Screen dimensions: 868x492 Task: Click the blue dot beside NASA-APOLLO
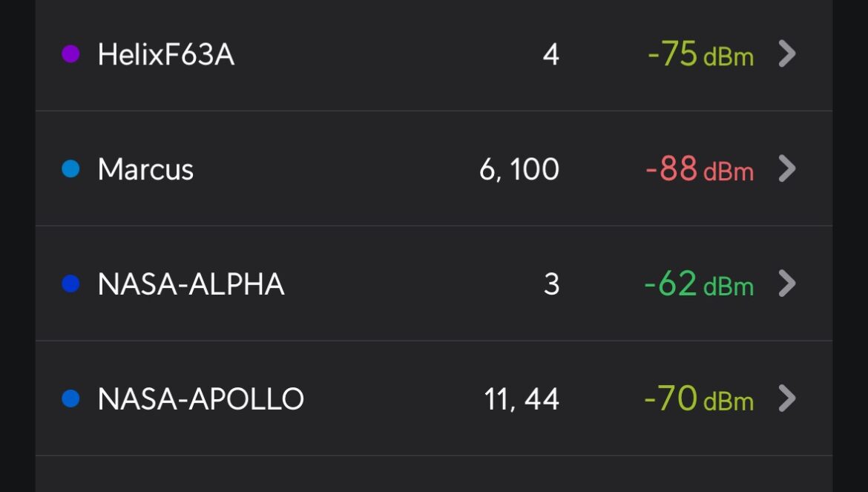pyautogui.click(x=71, y=398)
